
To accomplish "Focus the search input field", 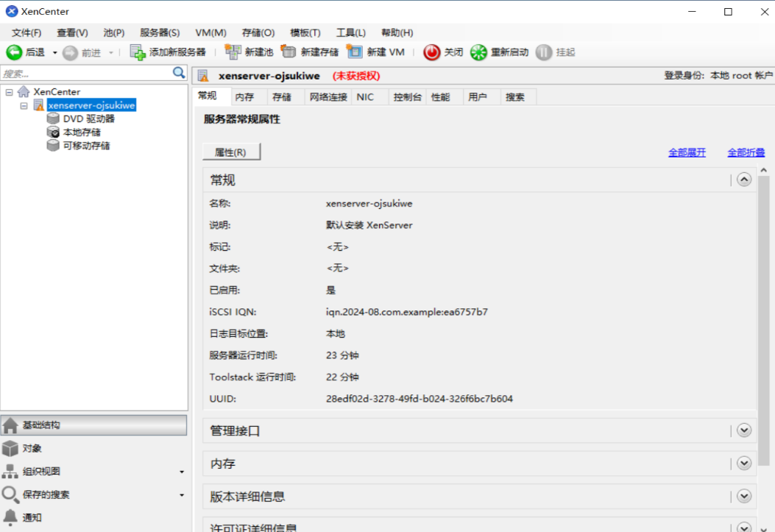I will 87,74.
